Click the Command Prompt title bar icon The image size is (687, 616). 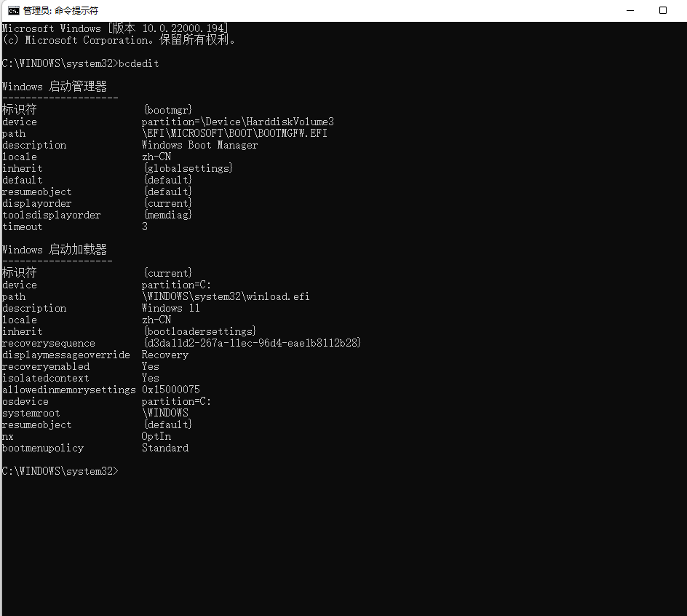point(14,10)
